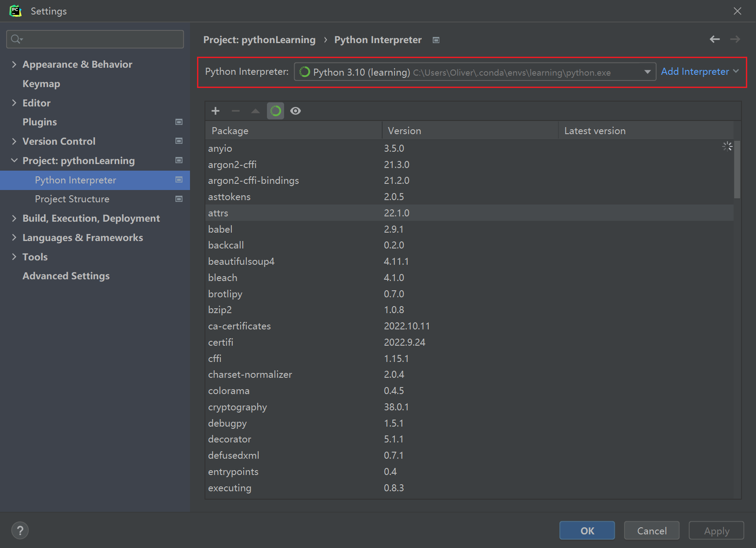Click the PyCharm logo in the title bar
The image size is (756, 548).
[x=15, y=11]
